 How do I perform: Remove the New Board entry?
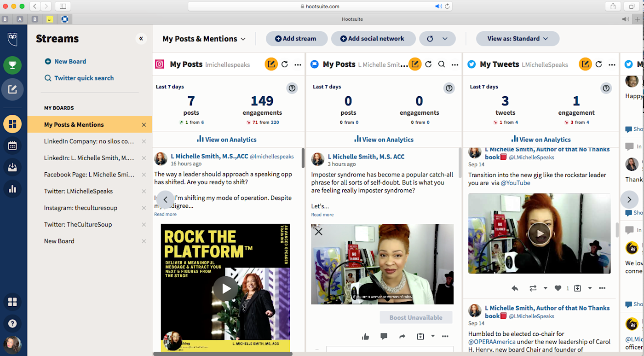click(x=144, y=241)
